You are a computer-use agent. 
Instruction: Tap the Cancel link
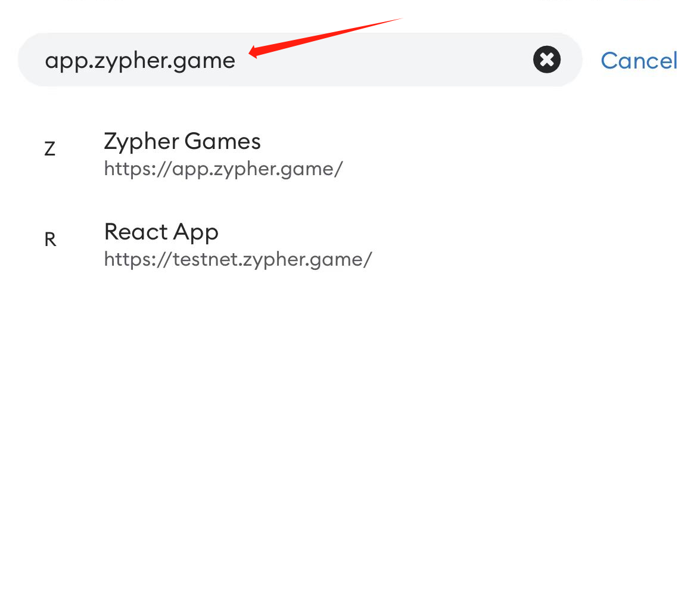click(639, 60)
